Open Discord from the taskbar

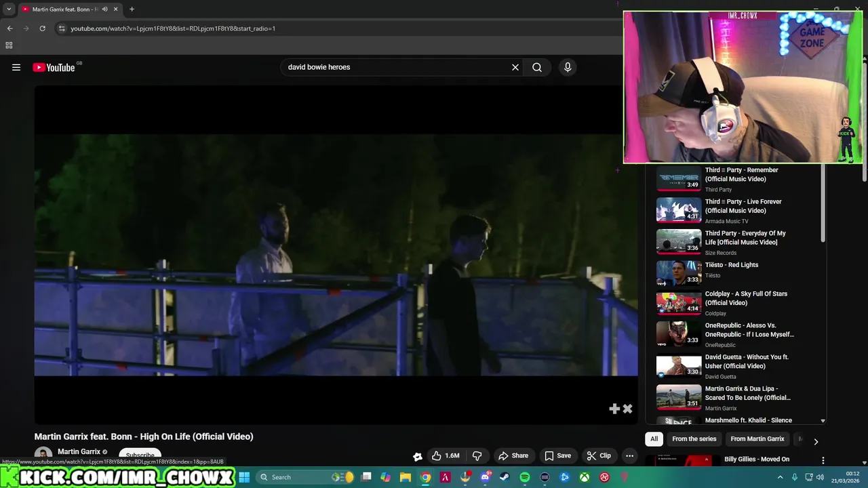485,477
